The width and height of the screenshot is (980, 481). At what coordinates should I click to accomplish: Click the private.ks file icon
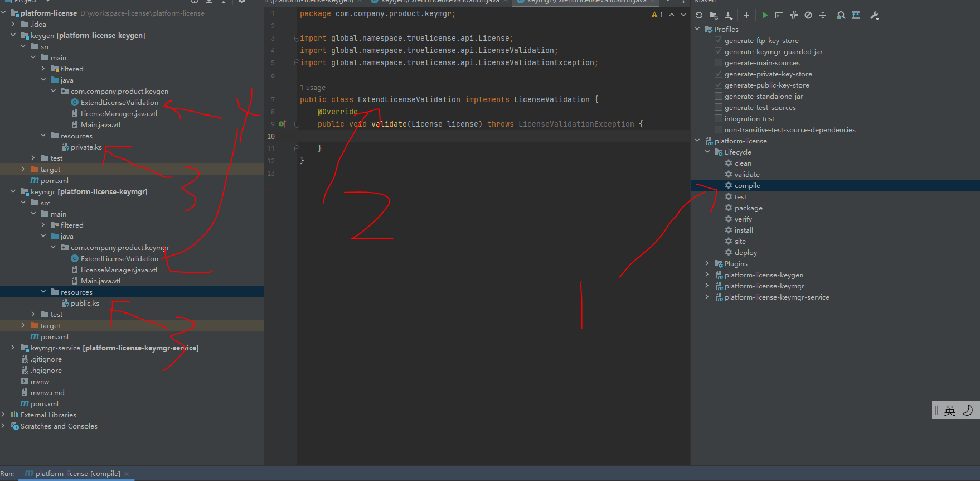pos(65,147)
